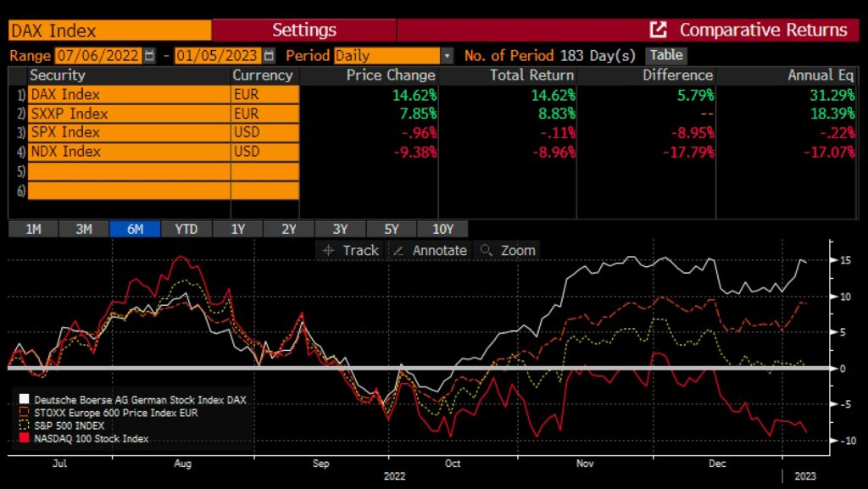This screenshot has height=489, width=868.
Task: Open the Settings menu
Action: click(x=304, y=30)
